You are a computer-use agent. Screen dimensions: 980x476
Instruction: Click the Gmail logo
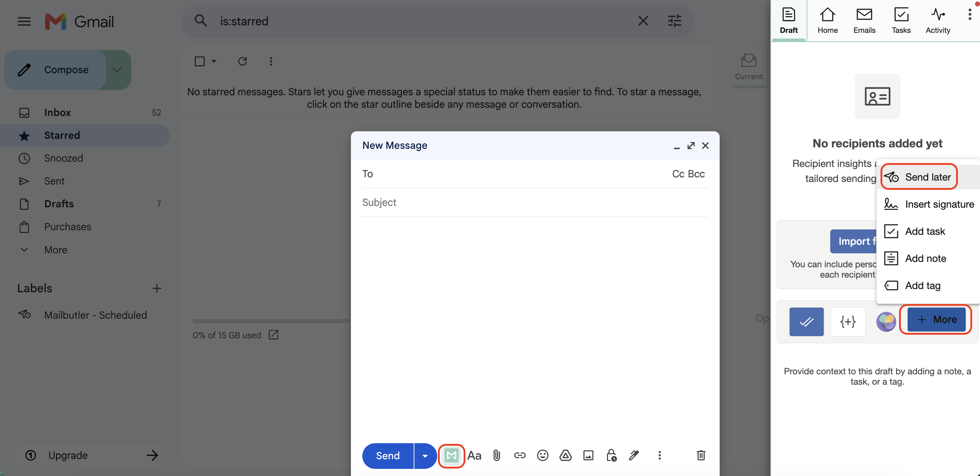[79, 21]
